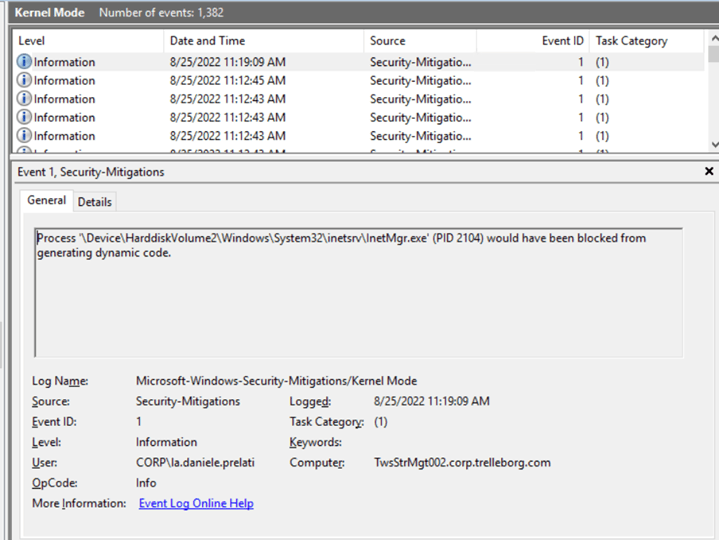Click the Task Category (1) cell of first event
Screen dimensions: 720x541
point(602,62)
